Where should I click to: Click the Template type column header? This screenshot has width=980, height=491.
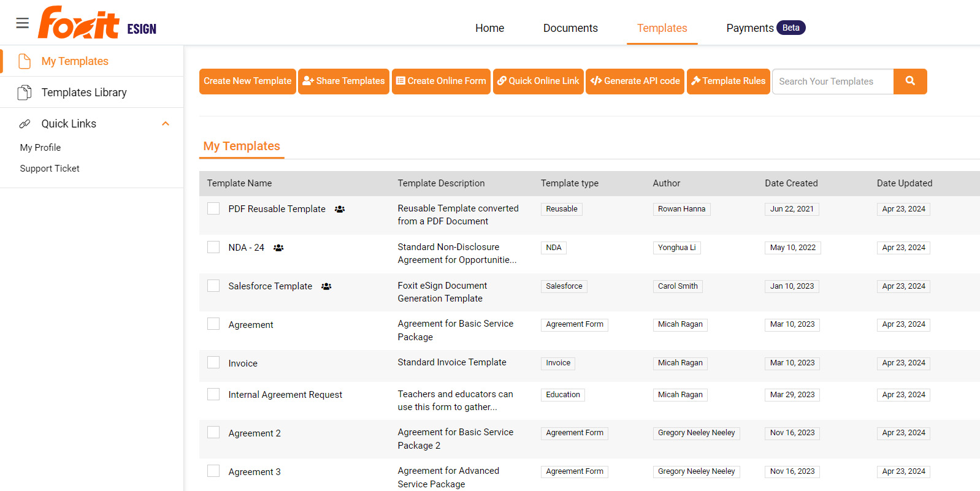(x=570, y=183)
